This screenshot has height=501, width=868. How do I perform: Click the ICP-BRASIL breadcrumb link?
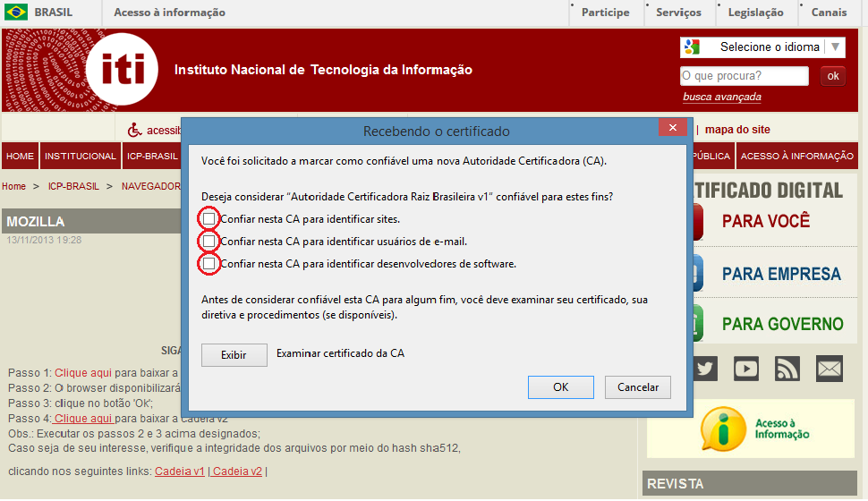[73, 187]
